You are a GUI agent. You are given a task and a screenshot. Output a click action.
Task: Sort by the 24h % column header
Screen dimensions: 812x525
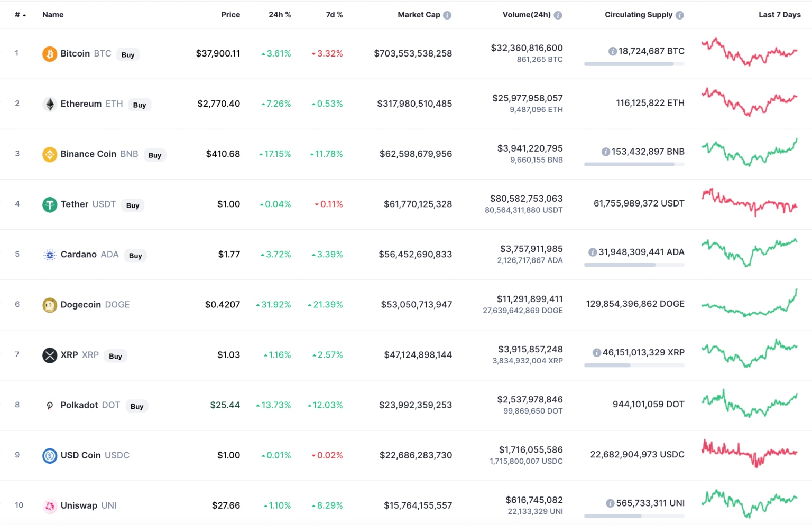click(280, 15)
